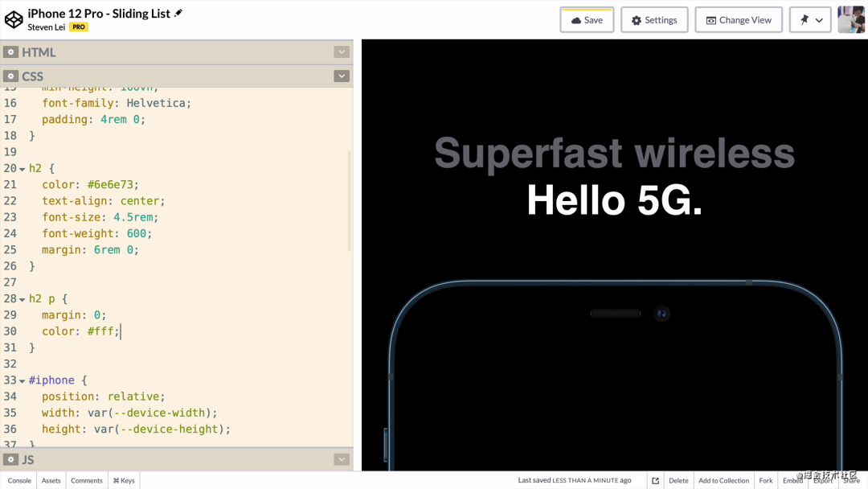Open the pin dropdown menu

[810, 20]
